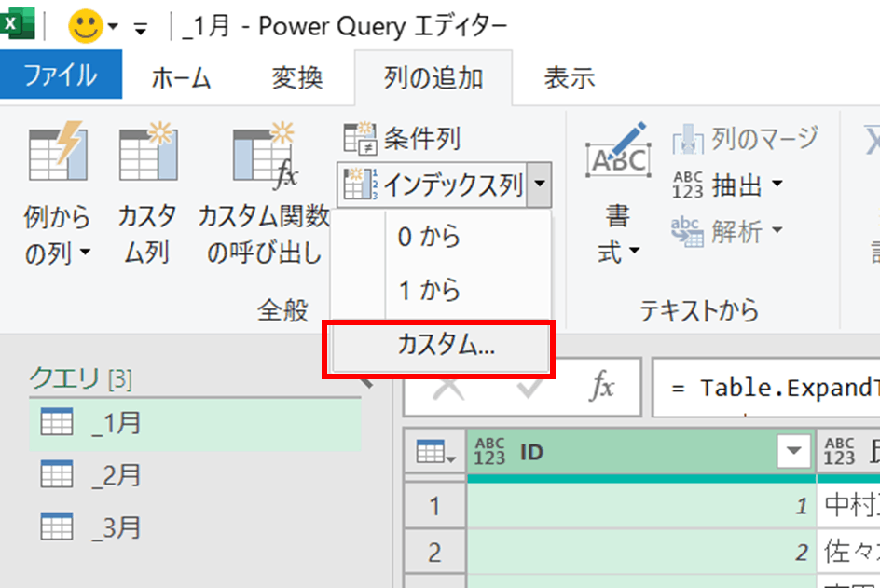The width and height of the screenshot is (880, 588).
Task: Open the 解析 parse dropdown
Action: coord(727,230)
